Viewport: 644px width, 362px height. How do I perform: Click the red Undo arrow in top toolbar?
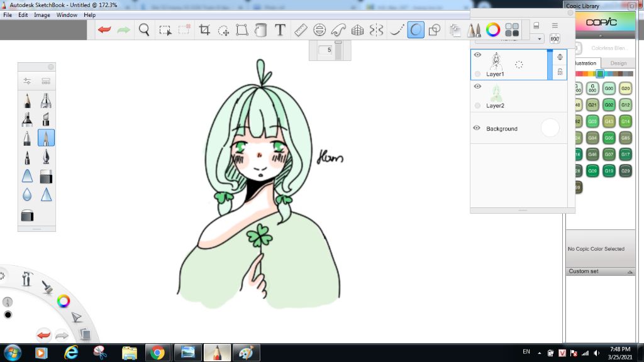(x=104, y=30)
